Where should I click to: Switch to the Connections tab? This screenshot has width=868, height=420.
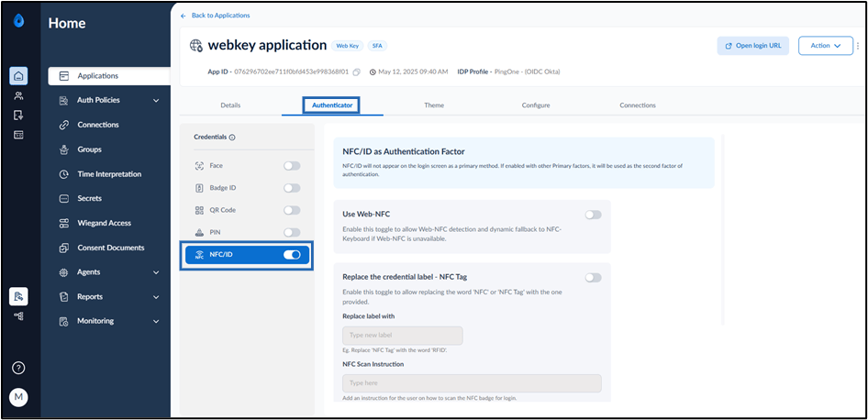coord(638,105)
